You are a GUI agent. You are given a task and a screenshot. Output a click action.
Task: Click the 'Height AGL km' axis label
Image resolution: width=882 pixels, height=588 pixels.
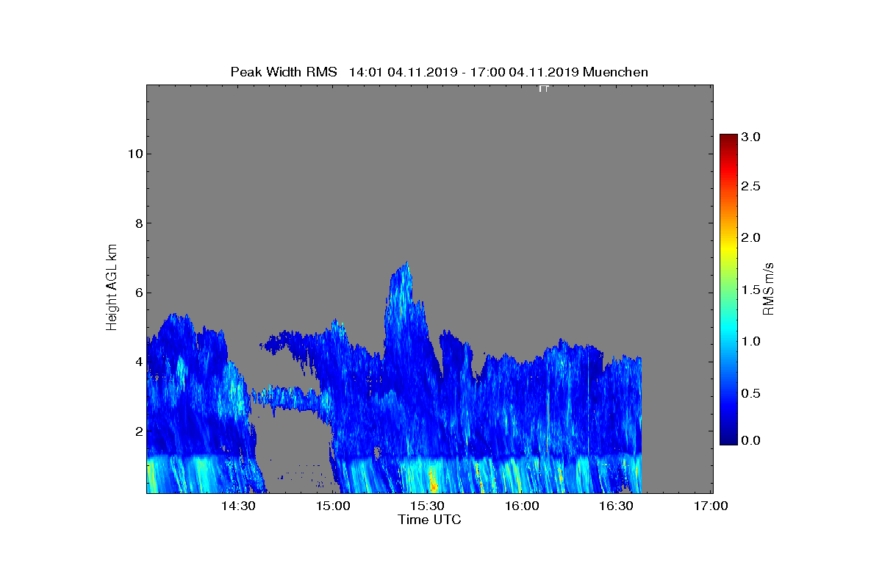[112, 287]
